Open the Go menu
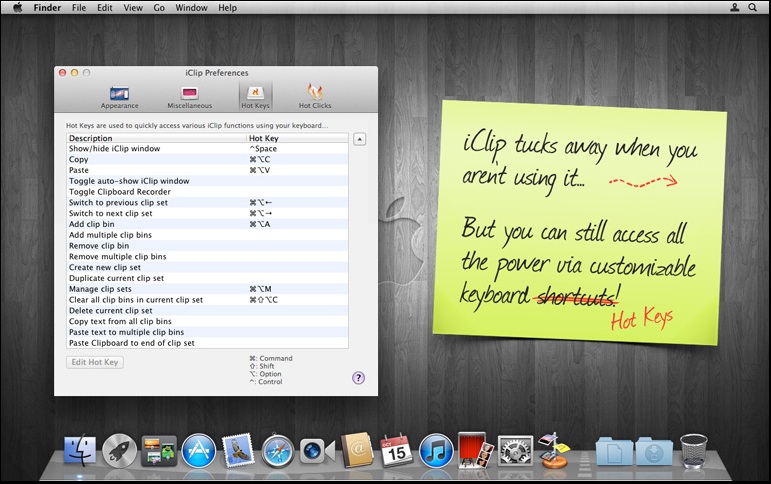This screenshot has width=771, height=484. (159, 7)
